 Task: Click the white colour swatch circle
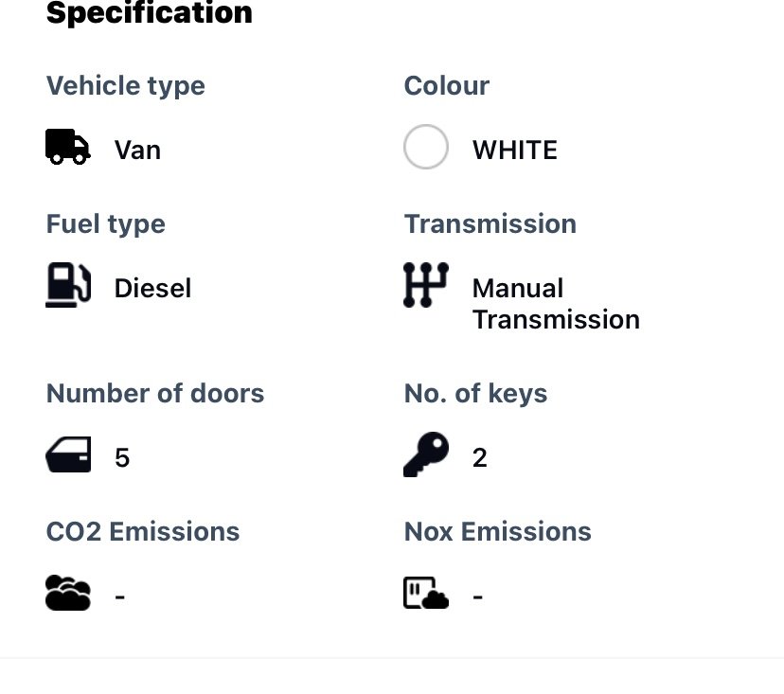coord(426,147)
